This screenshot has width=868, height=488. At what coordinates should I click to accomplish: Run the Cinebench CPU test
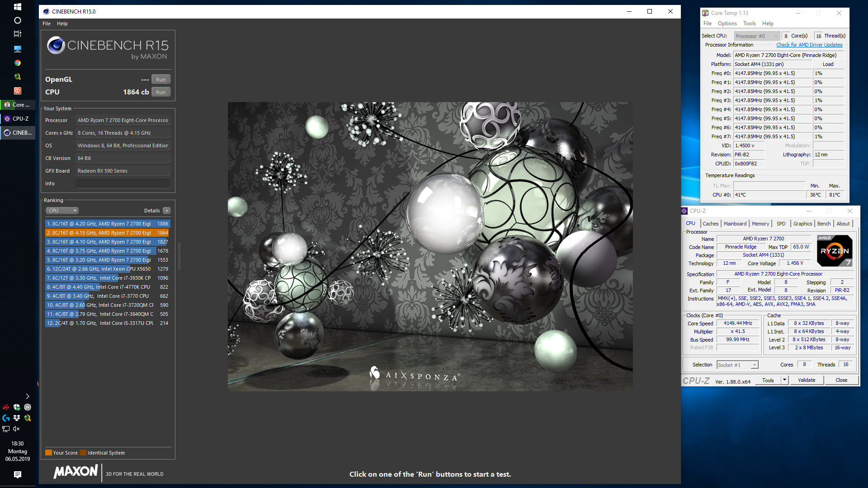coord(160,92)
